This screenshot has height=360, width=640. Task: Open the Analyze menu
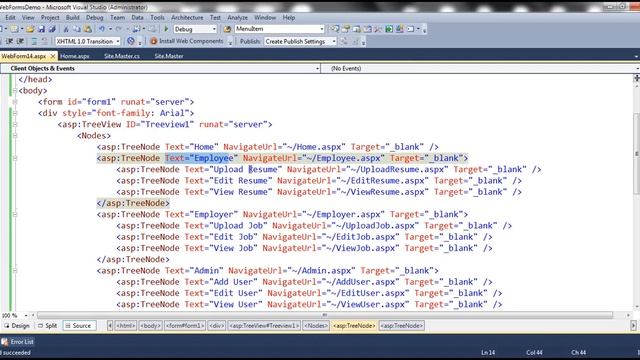tap(238, 18)
